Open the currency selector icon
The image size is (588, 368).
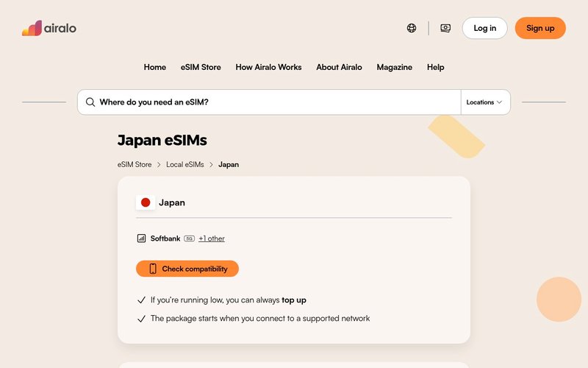click(445, 28)
